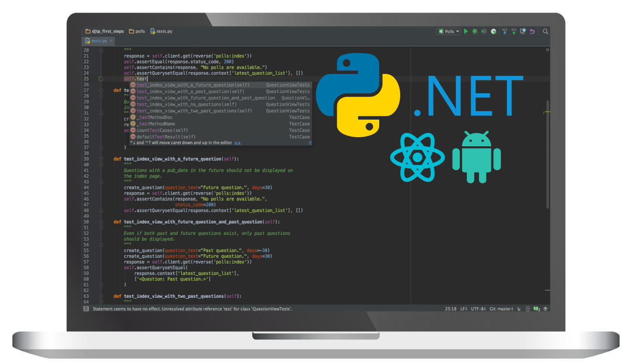Click 'test_index_view_with_two_past_questions' on line 63

[x=174, y=296]
